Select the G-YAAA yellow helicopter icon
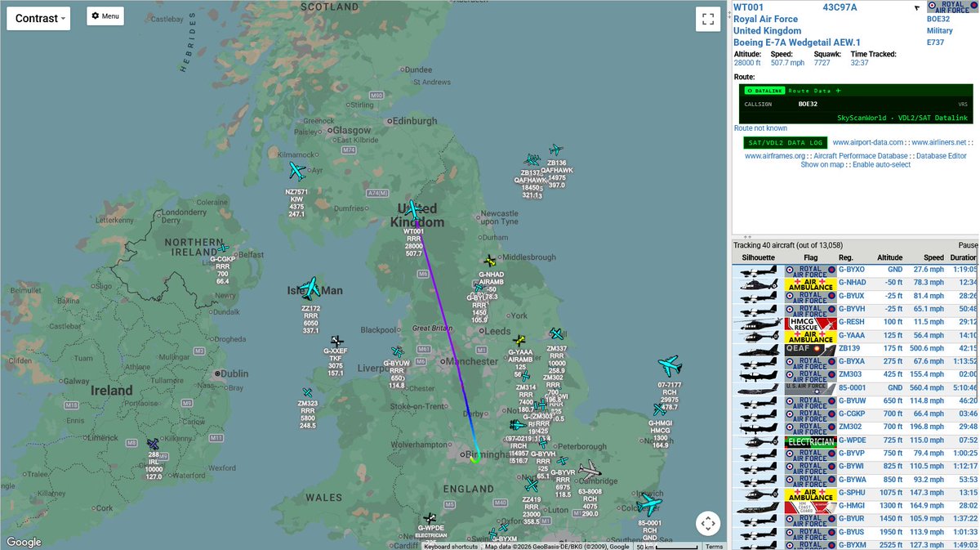 519,339
